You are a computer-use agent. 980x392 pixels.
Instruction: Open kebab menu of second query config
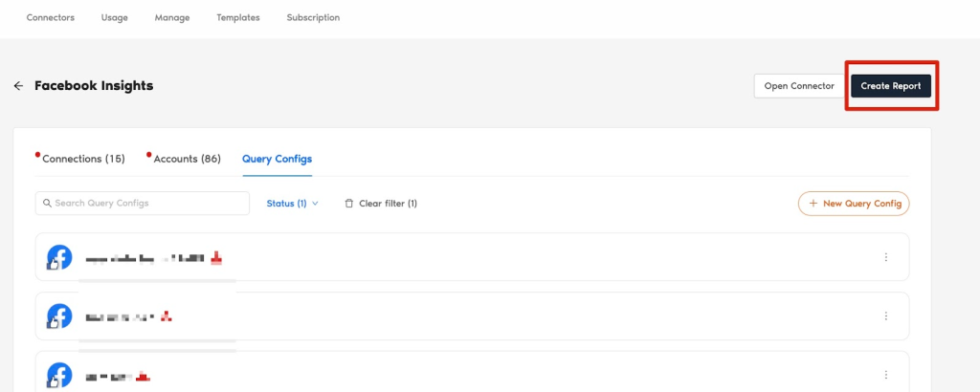[885, 316]
